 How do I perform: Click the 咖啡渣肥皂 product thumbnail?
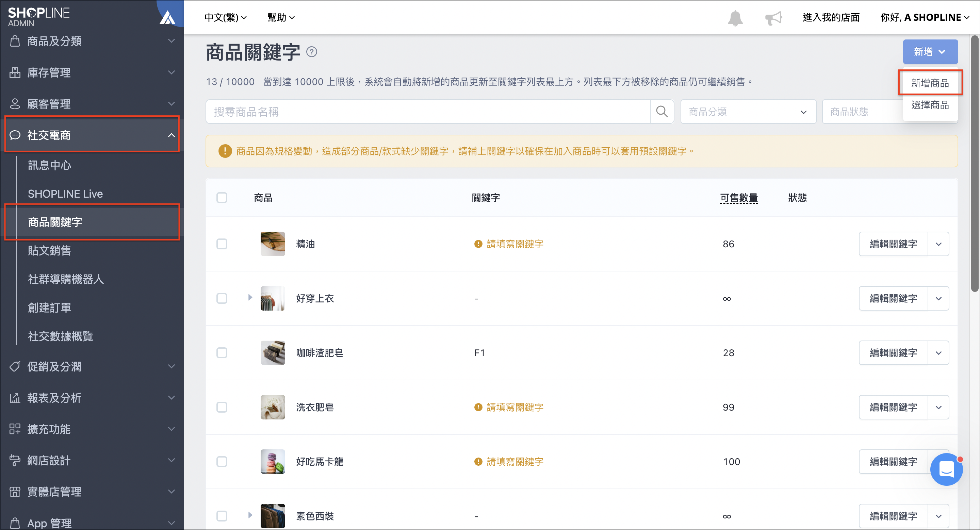pos(273,352)
